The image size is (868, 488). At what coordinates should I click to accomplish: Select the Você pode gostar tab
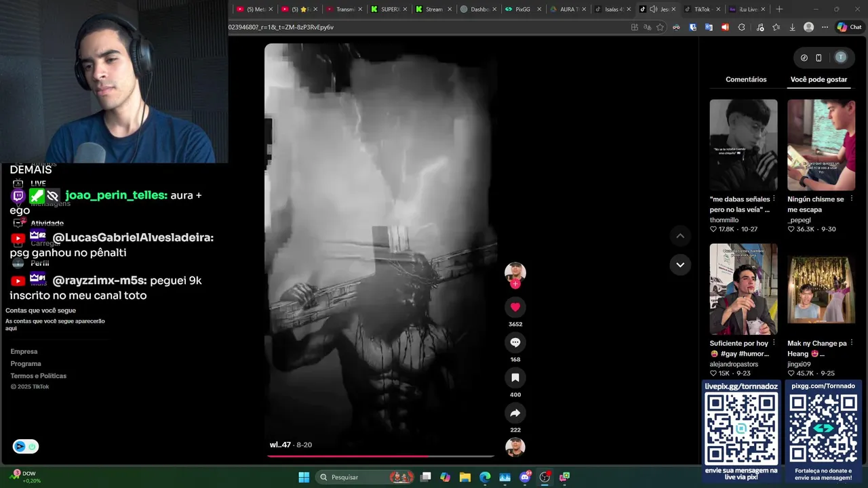point(818,79)
